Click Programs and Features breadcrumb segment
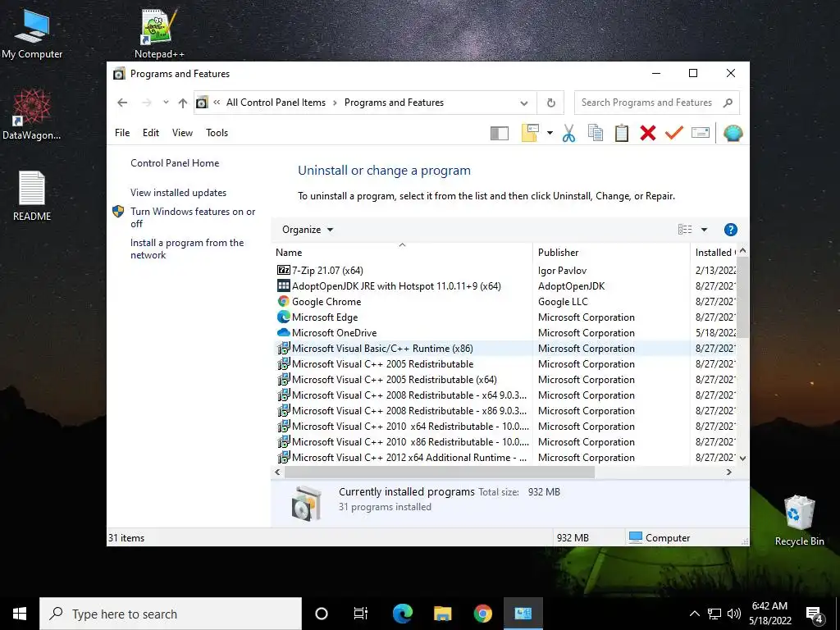The width and height of the screenshot is (840, 630). point(394,103)
